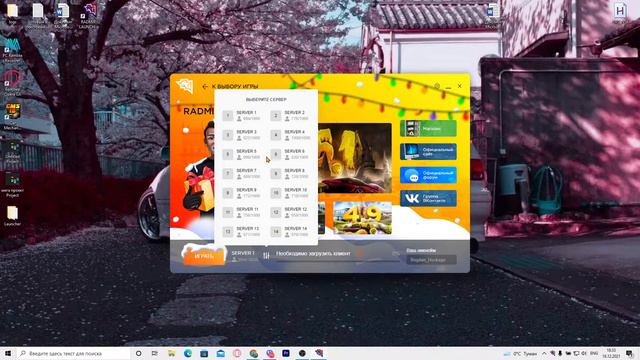
Task: Choose Server 4 in the popup
Action: click(x=290, y=135)
